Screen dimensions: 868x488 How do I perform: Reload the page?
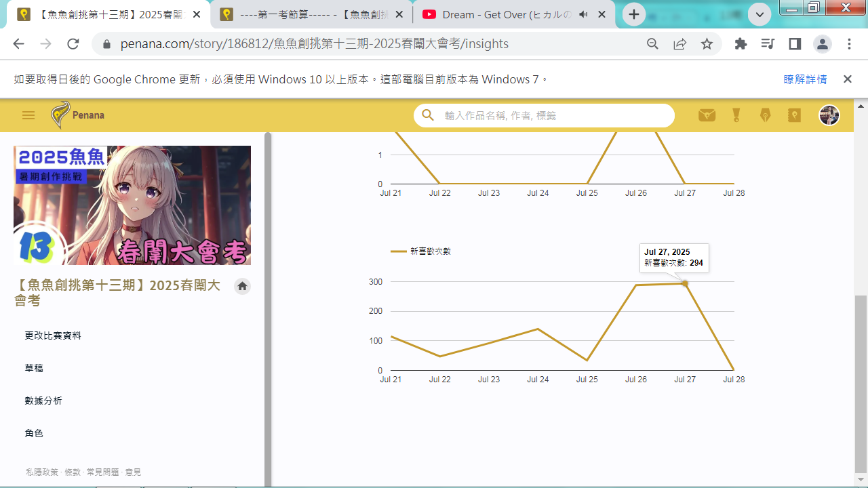pos(73,44)
